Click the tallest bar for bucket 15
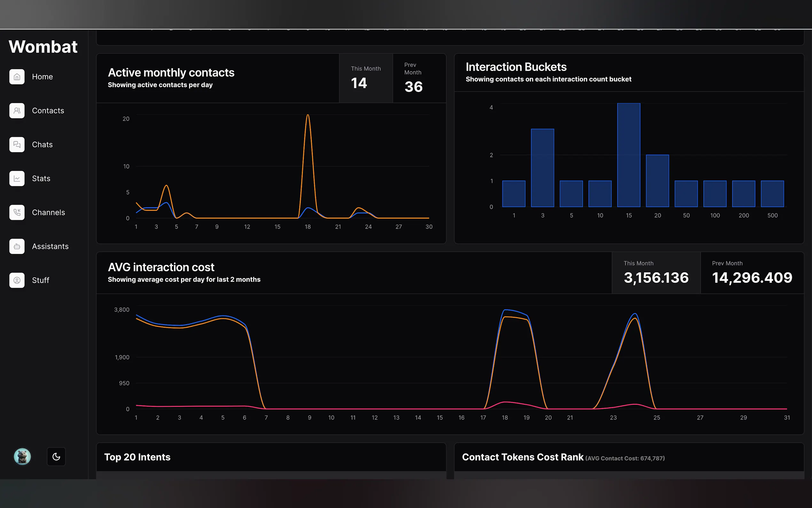The image size is (812, 508). coord(629,155)
